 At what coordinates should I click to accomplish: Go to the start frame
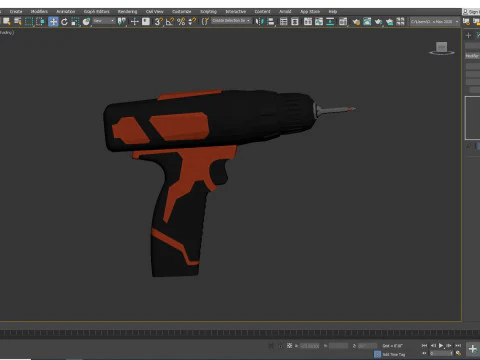pyautogui.click(x=424, y=345)
